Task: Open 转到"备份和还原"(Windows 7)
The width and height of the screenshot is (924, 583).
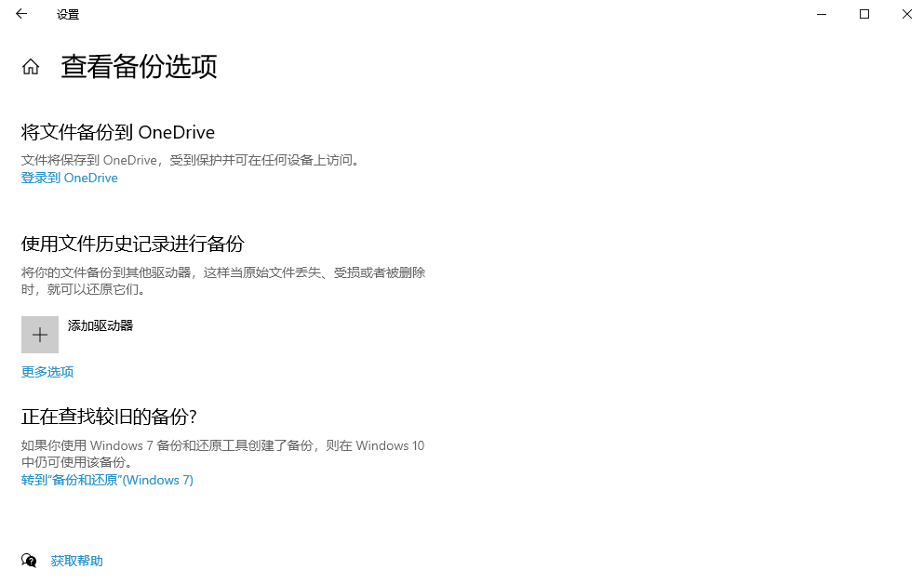Action: 106,480
